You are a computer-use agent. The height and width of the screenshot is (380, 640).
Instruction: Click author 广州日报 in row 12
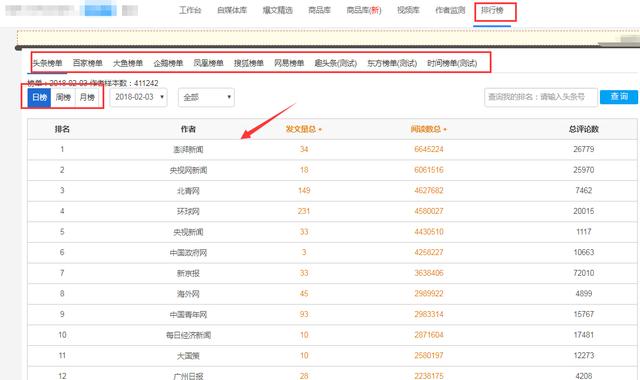(188, 376)
